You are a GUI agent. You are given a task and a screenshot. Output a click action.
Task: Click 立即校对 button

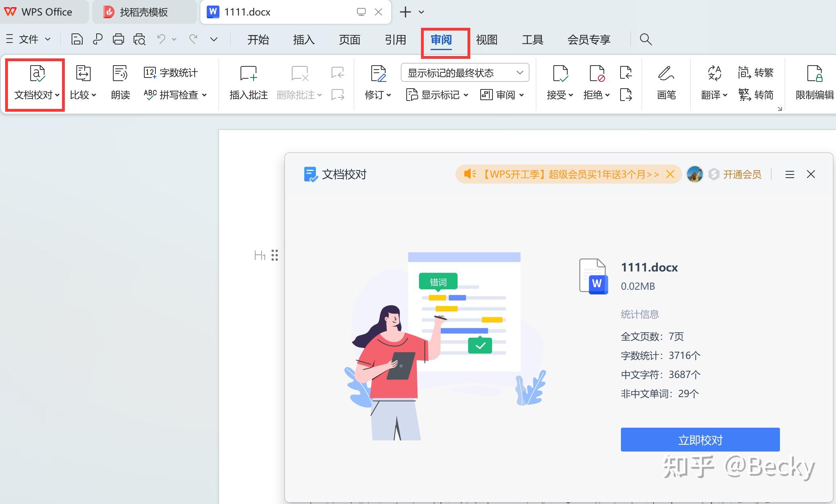tap(700, 440)
